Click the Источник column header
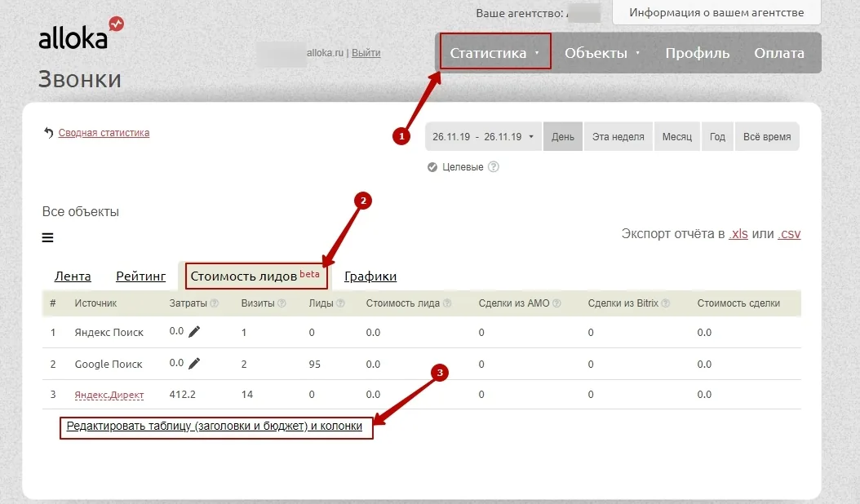 [95, 303]
